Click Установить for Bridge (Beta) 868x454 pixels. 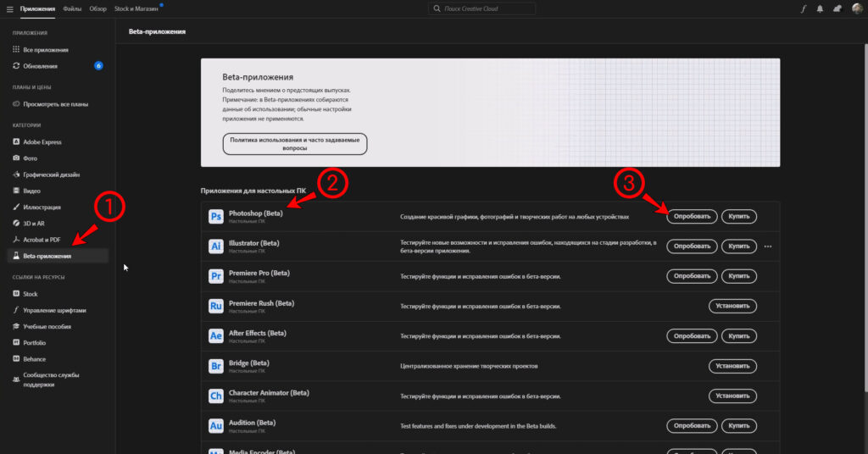coord(732,366)
